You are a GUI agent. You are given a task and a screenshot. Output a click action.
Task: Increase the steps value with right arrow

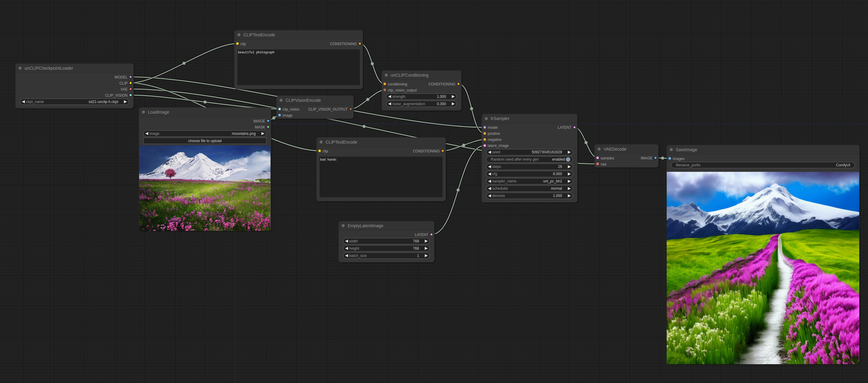569,167
